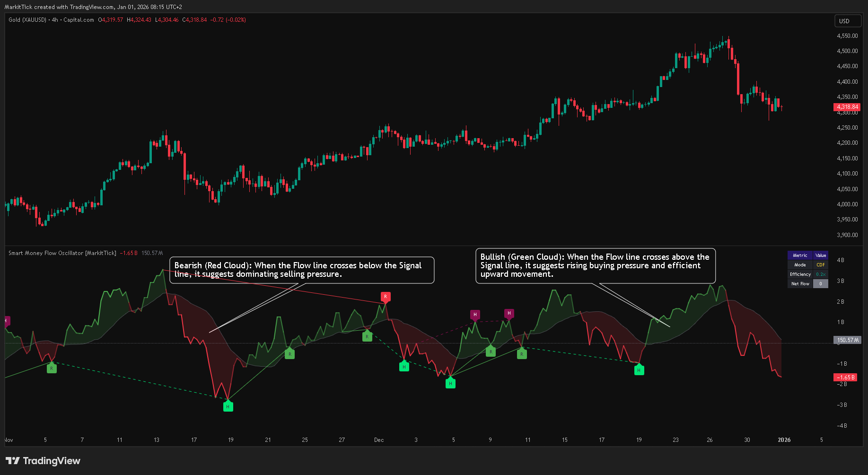Click the TradingView logo at the bottom left
This screenshot has width=868, height=475.
click(x=43, y=461)
